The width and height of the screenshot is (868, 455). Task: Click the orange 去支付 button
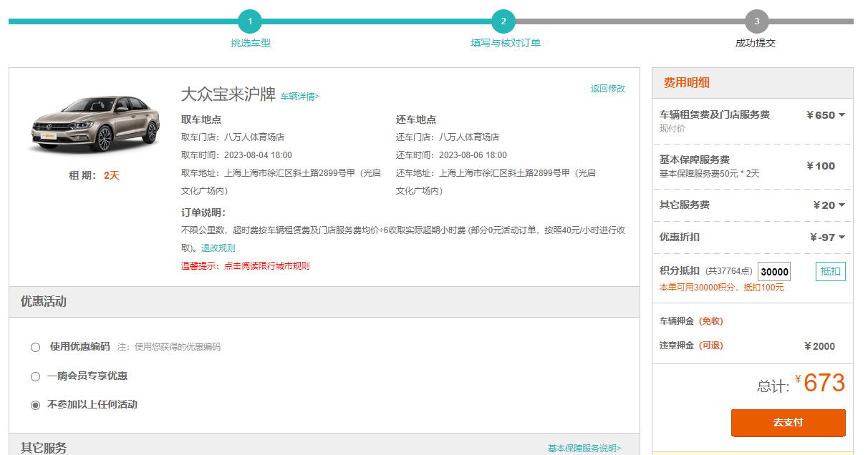pyautogui.click(x=789, y=423)
